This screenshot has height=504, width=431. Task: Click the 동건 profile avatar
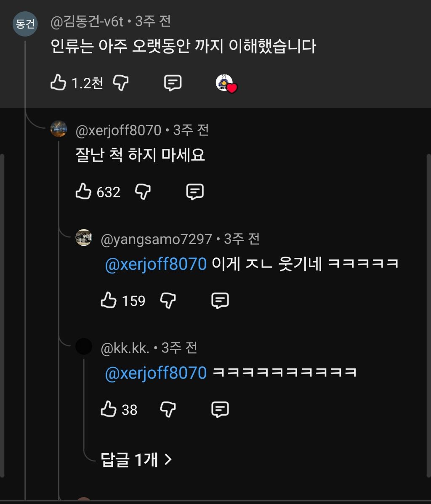pyautogui.click(x=25, y=24)
